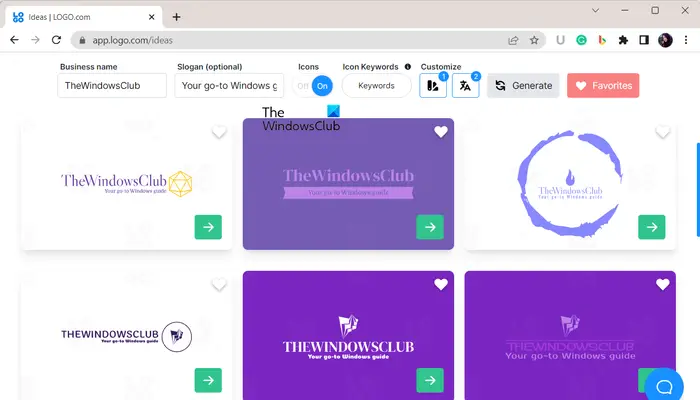Viewport: 700px width, 400px height.
Task: Switch the Icons toggle to Off
Action: coord(303,86)
